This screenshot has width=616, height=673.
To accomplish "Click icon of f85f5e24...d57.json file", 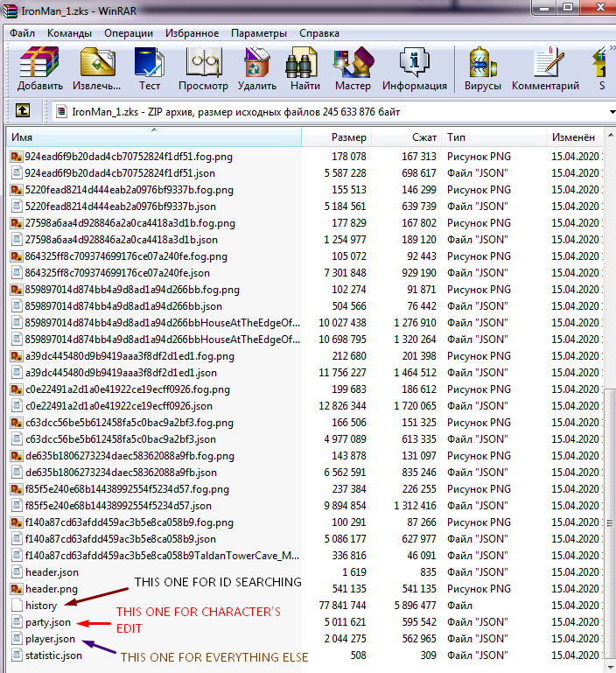I will click(17, 506).
